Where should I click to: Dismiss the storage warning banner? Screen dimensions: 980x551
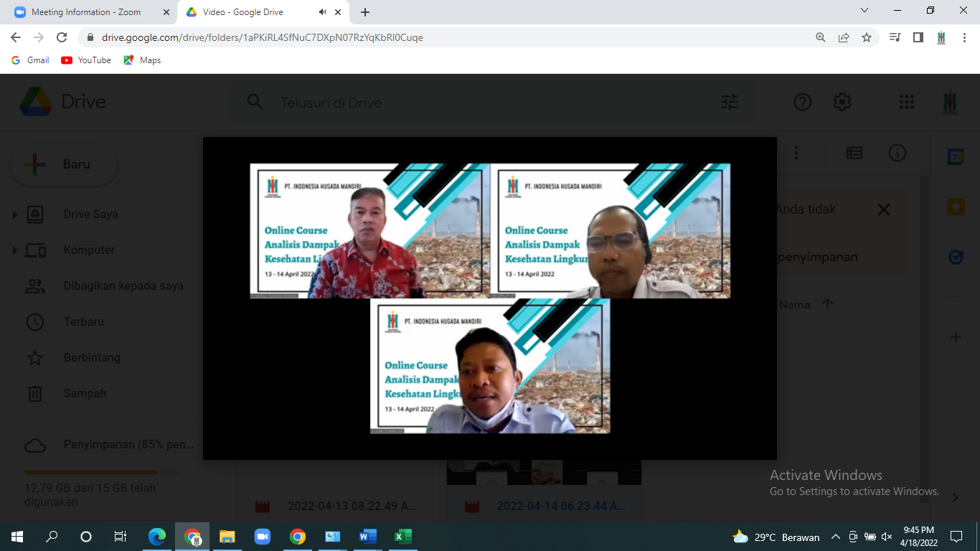click(884, 209)
